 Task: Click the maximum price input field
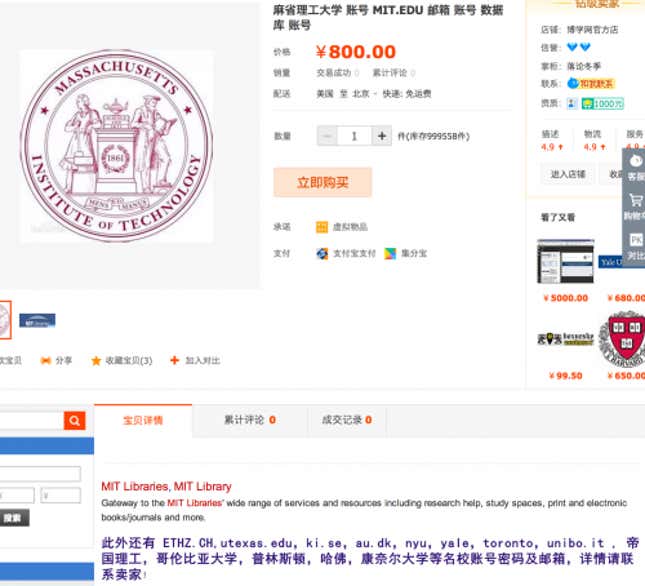pos(60,496)
